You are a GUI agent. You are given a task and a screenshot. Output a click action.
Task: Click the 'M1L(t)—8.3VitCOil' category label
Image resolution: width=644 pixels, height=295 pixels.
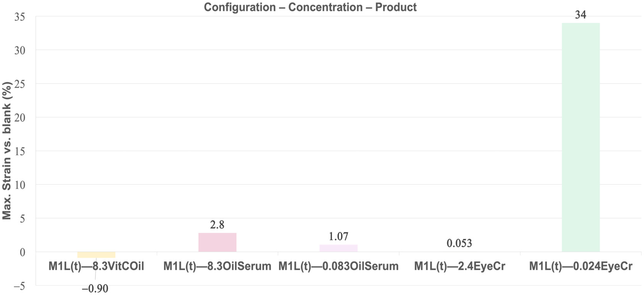96,266
